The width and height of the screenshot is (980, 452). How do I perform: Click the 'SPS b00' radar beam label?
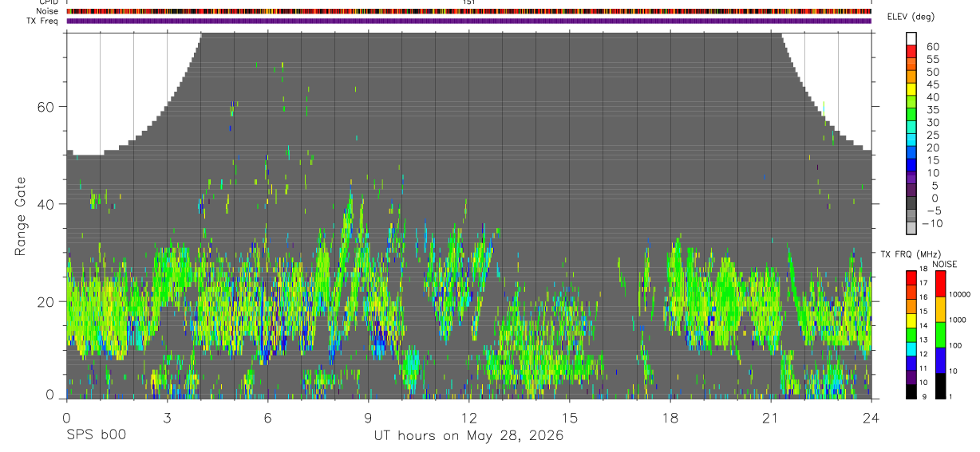click(x=96, y=435)
